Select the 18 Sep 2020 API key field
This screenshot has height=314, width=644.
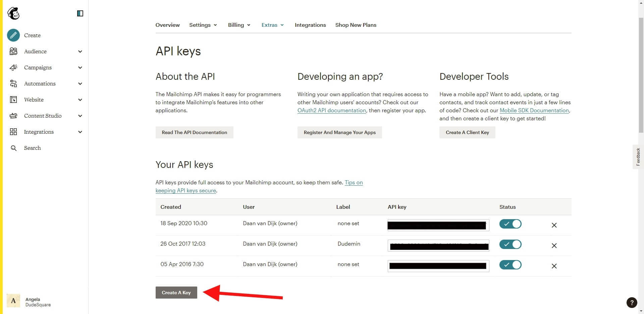pos(438,225)
